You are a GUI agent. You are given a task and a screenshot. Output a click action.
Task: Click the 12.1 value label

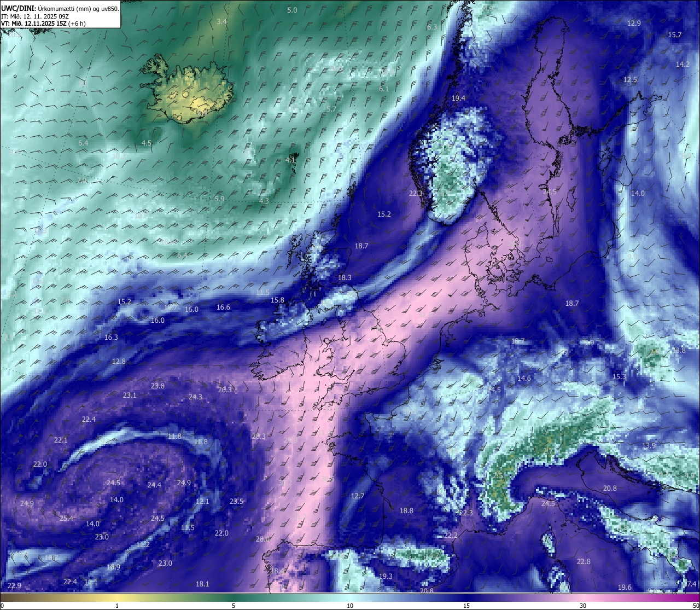pos(202,502)
